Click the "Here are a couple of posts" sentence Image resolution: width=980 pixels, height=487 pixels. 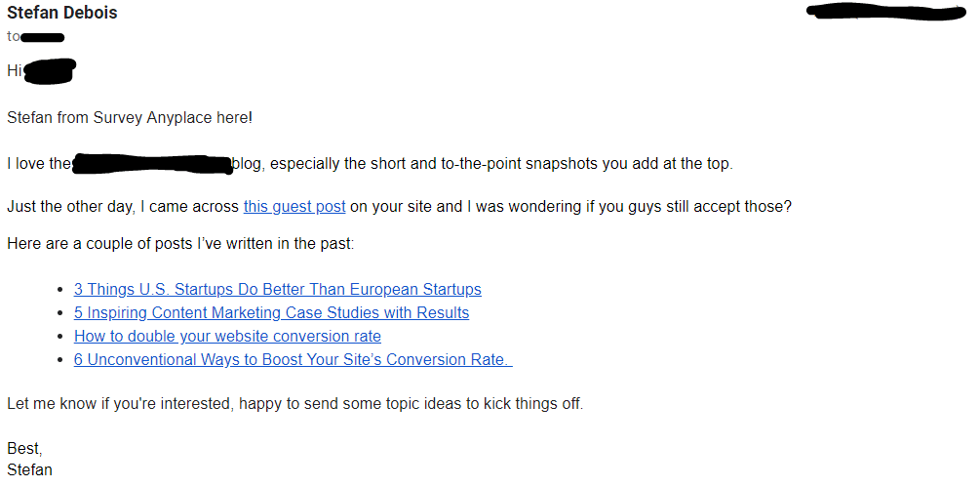pyautogui.click(x=180, y=244)
